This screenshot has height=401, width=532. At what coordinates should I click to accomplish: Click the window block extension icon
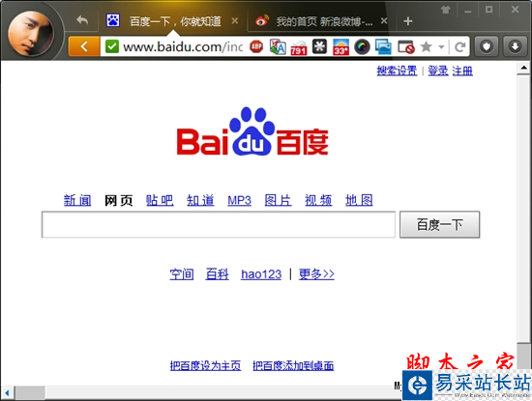click(x=406, y=47)
